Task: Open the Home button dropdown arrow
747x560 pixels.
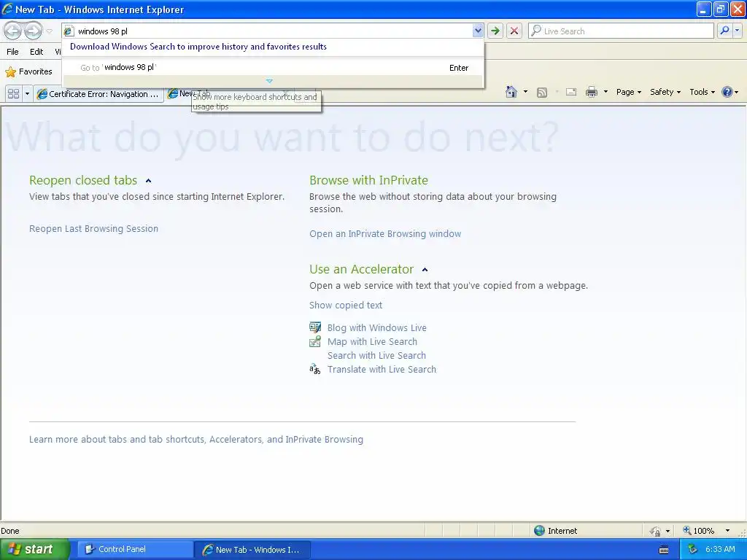Action: tap(525, 92)
